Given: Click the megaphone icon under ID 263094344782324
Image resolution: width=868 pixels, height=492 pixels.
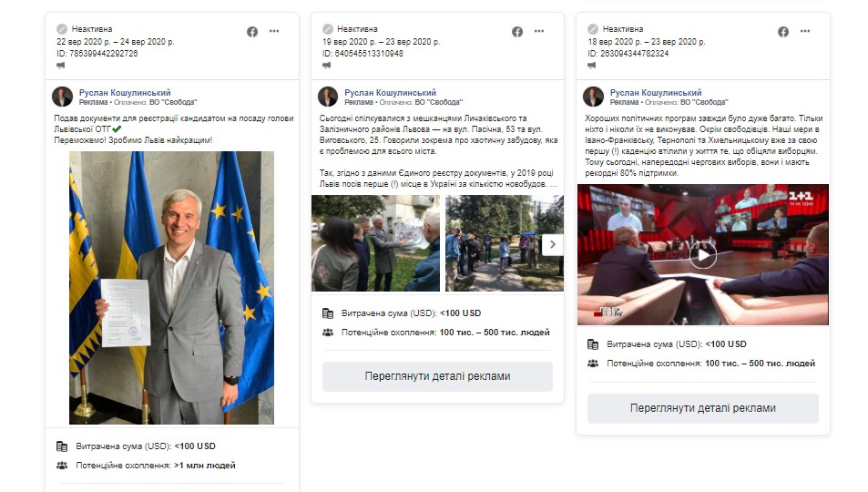Looking at the screenshot, I should [592, 65].
